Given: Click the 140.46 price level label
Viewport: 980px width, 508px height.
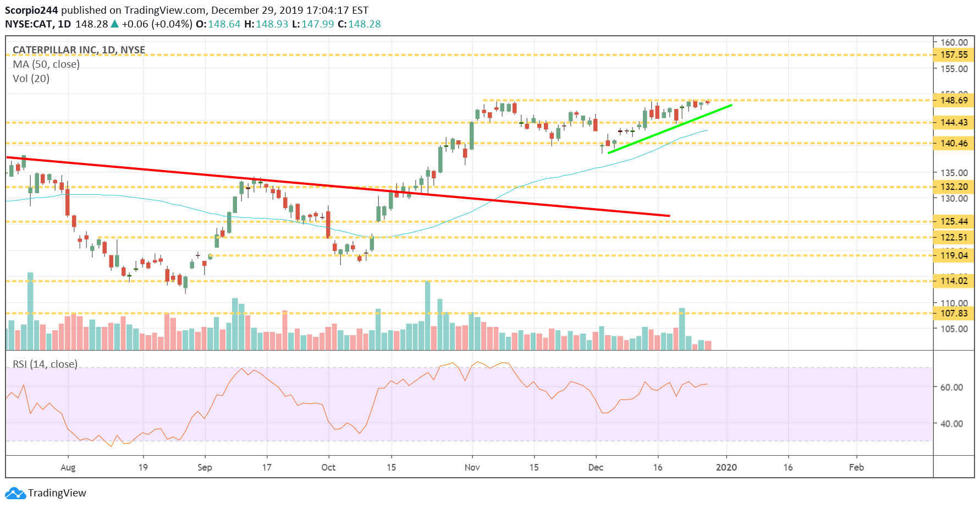Looking at the screenshot, I should [954, 144].
